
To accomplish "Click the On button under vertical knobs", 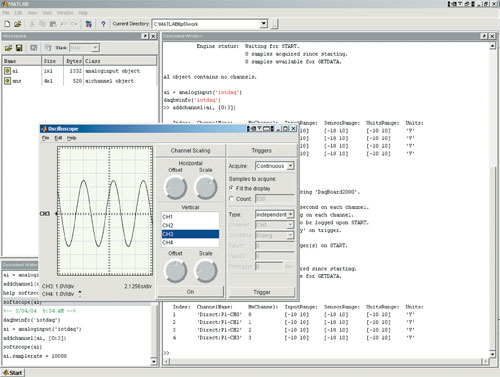I will (x=190, y=292).
